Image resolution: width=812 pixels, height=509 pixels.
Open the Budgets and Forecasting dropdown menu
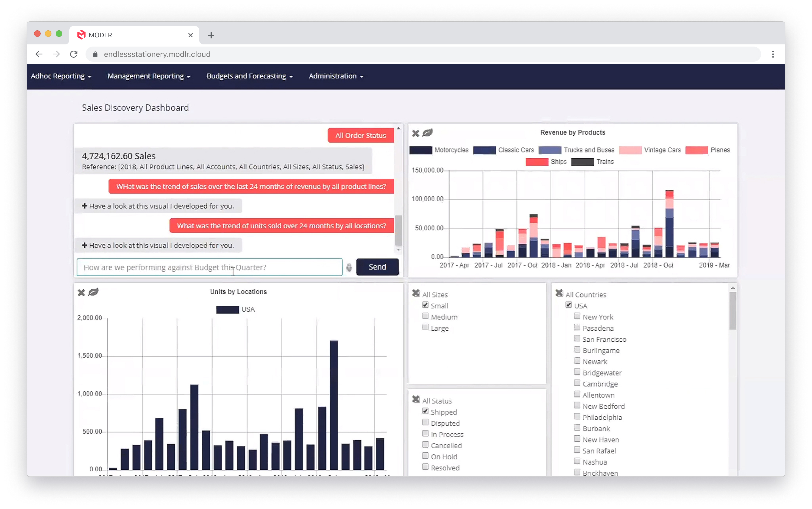coord(250,76)
